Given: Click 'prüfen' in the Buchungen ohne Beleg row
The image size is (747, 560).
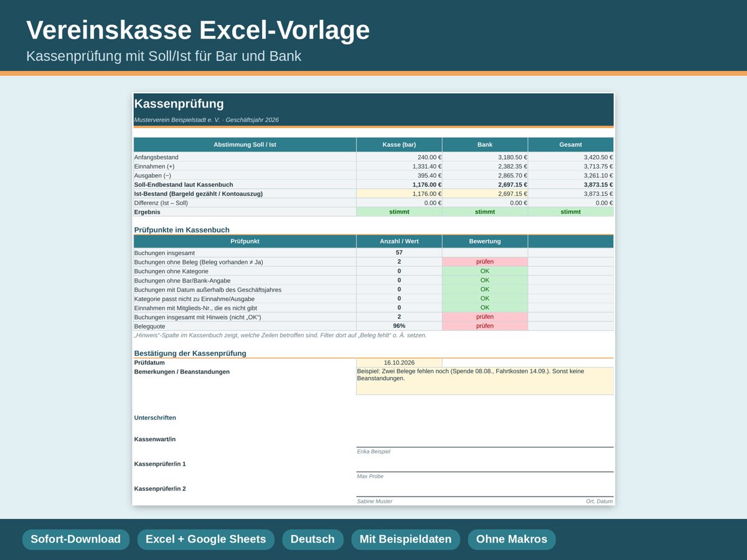Looking at the screenshot, I should click(485, 262).
